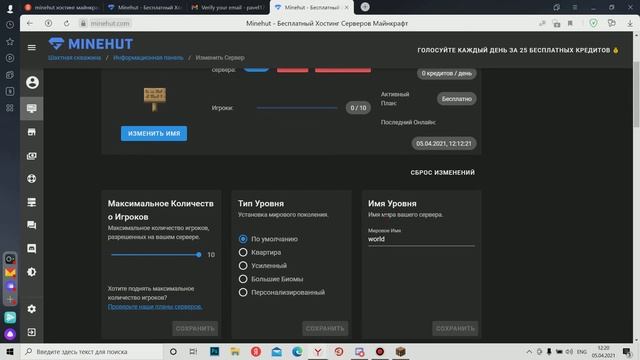Open browser history clock icon in side panel
Screen dimensions: 640x360
coord(10,25)
